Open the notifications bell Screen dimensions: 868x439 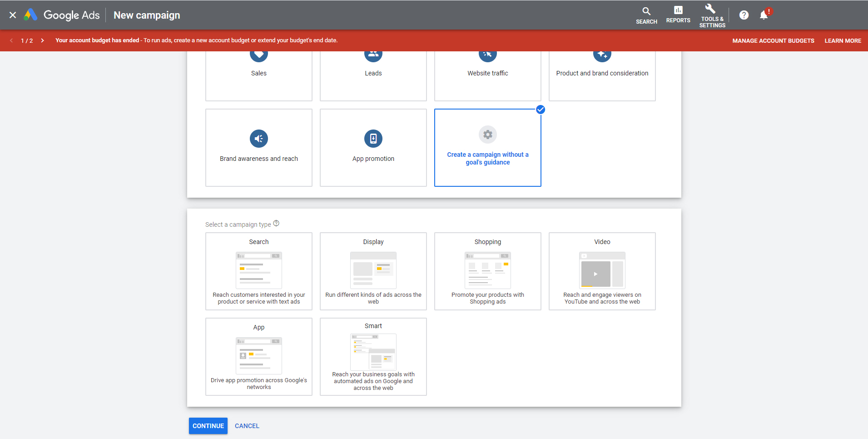(764, 15)
